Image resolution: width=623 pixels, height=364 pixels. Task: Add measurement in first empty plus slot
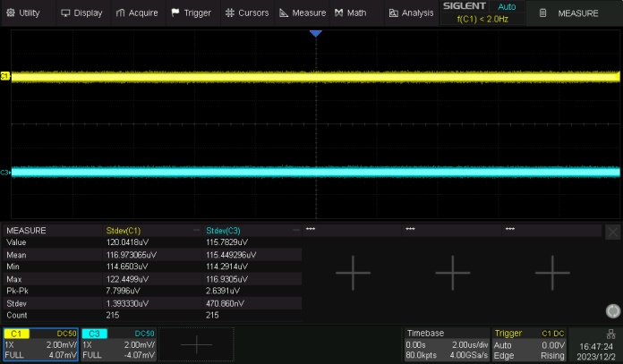click(352, 272)
